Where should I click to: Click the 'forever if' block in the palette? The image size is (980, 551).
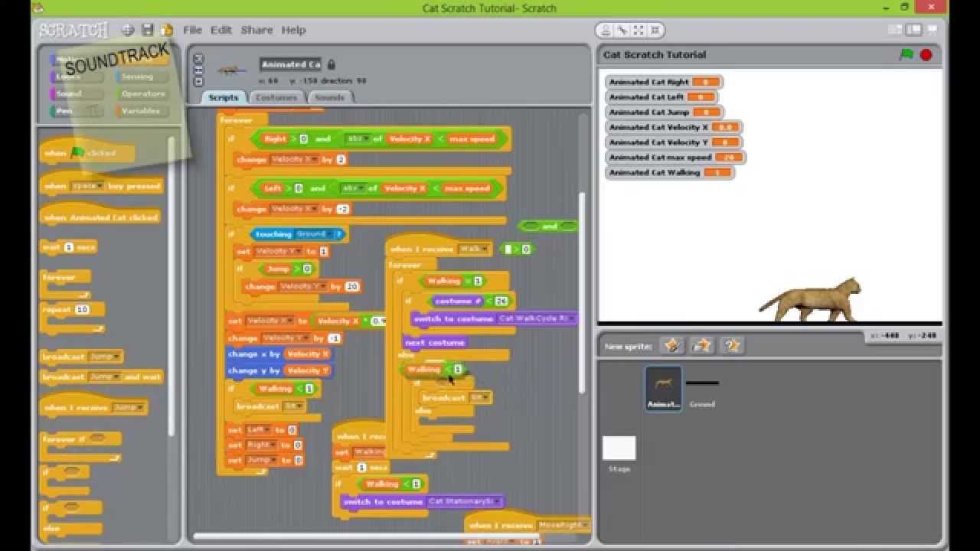[80, 445]
